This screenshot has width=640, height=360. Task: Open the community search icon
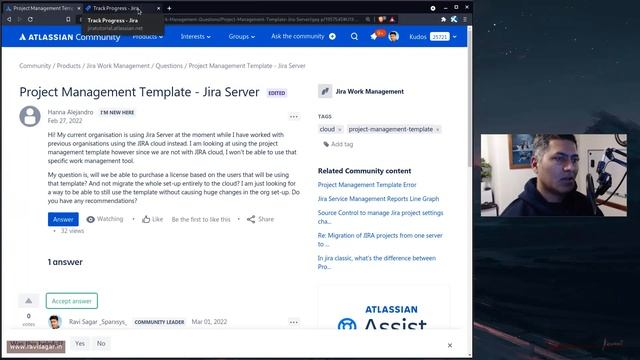pos(354,36)
